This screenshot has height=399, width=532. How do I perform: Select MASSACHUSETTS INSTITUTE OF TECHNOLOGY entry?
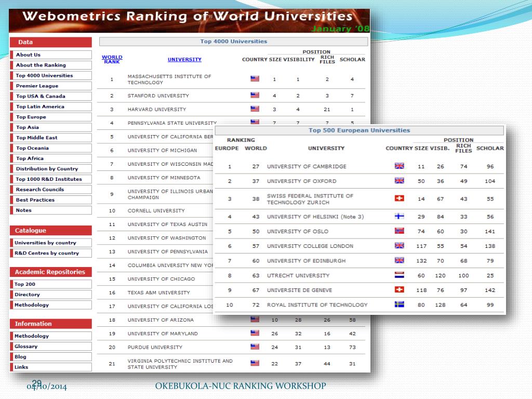[169, 79]
